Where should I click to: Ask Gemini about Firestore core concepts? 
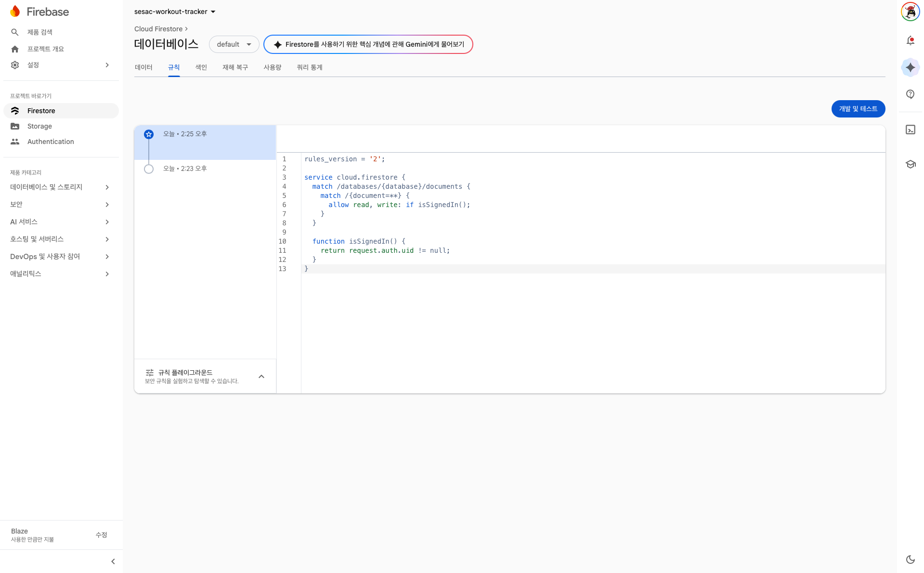coord(368,44)
